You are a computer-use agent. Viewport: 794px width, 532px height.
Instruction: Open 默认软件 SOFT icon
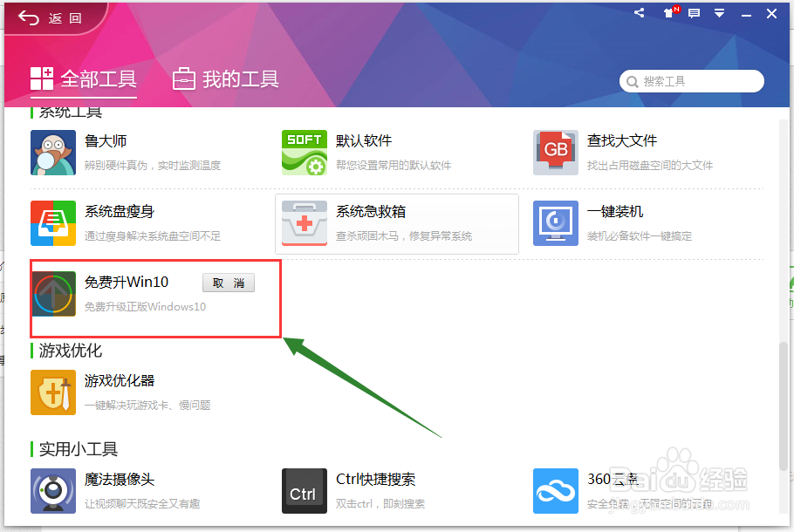(305, 153)
